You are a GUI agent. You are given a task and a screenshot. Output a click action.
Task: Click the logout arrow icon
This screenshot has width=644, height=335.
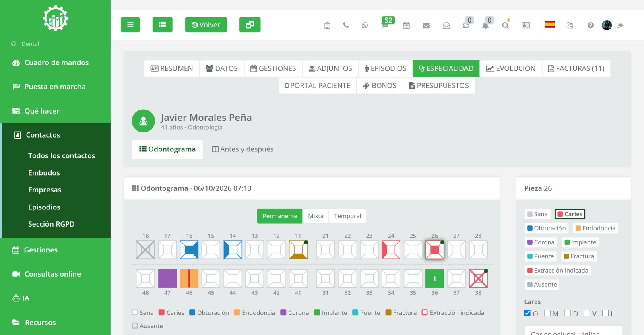tap(620, 25)
